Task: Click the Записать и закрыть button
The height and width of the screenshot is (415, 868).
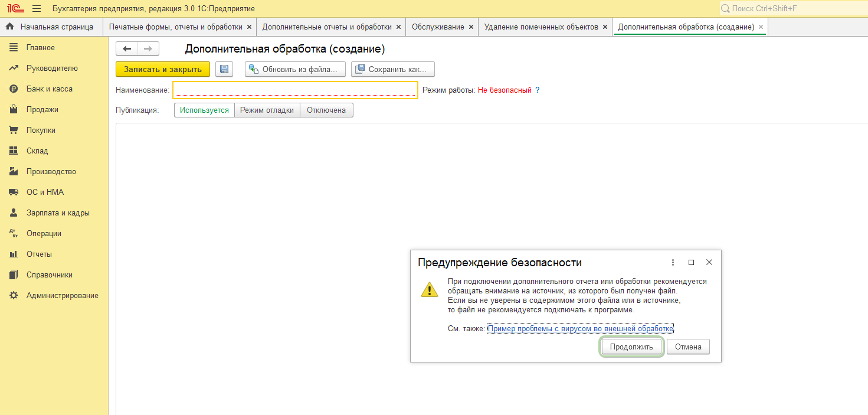Action: 163,69
